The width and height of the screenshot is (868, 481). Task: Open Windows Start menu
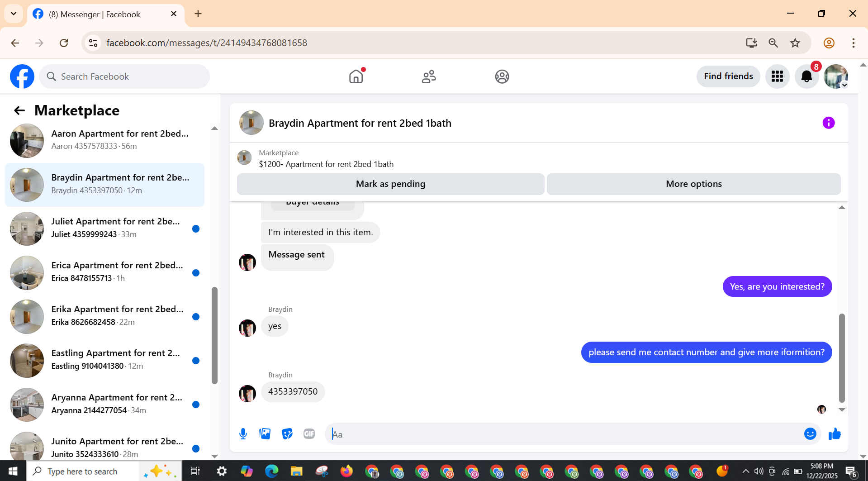pos(13,471)
